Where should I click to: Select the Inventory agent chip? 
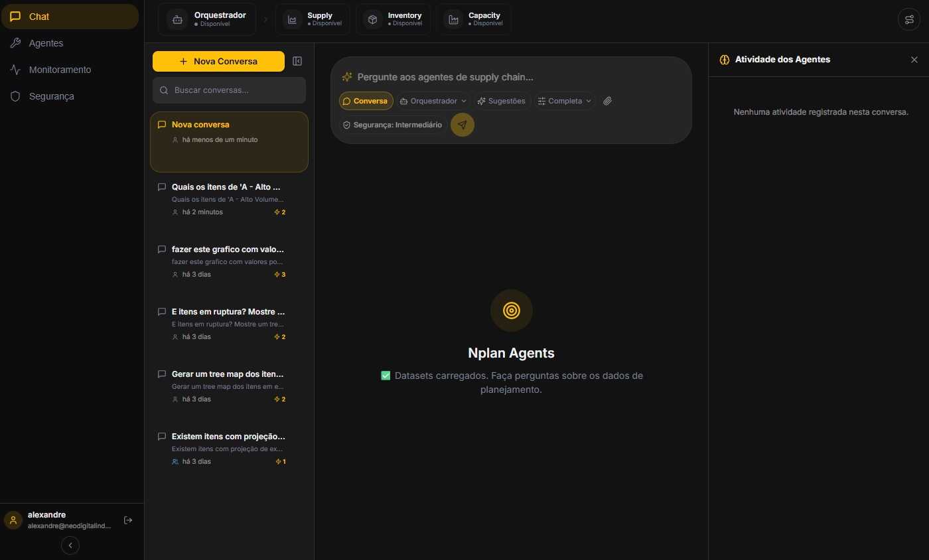pos(393,19)
